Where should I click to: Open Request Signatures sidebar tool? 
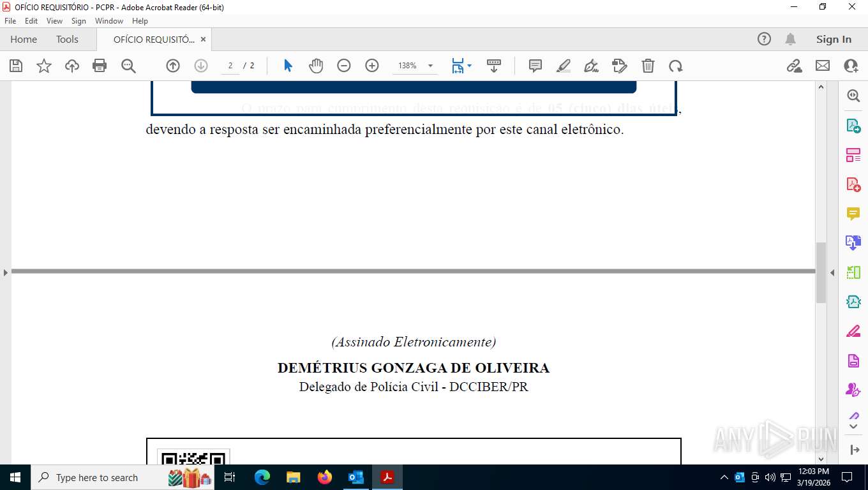[853, 390]
